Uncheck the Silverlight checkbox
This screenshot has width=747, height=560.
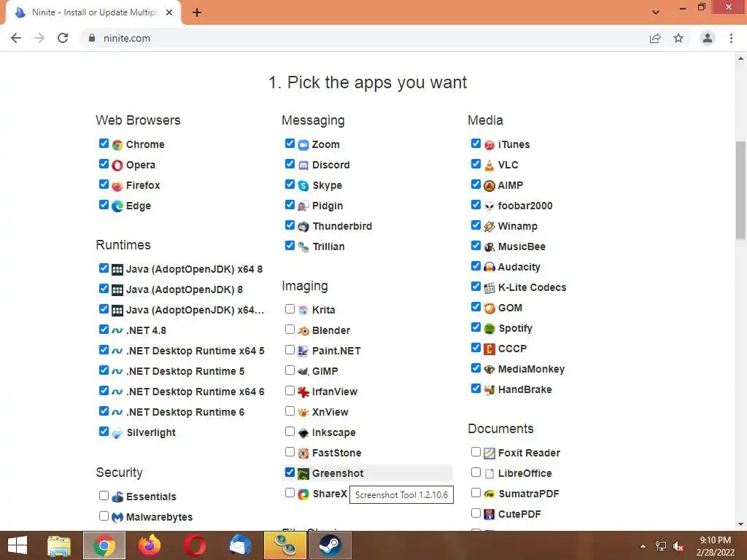pyautogui.click(x=104, y=432)
